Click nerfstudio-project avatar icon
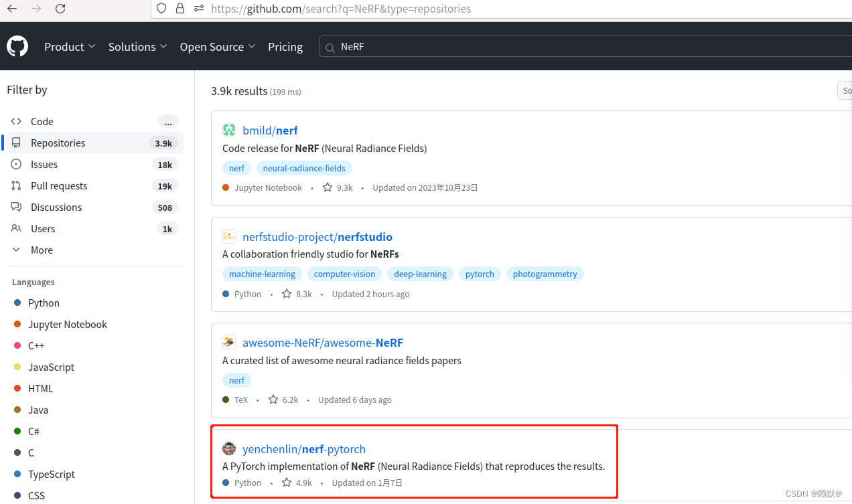Viewport: 852px width, 504px height. point(229,236)
